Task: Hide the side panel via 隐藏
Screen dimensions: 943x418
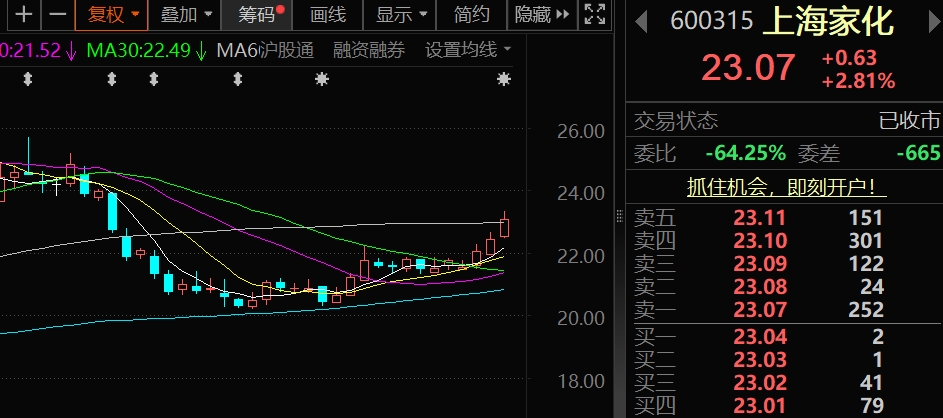Action: 541,14
